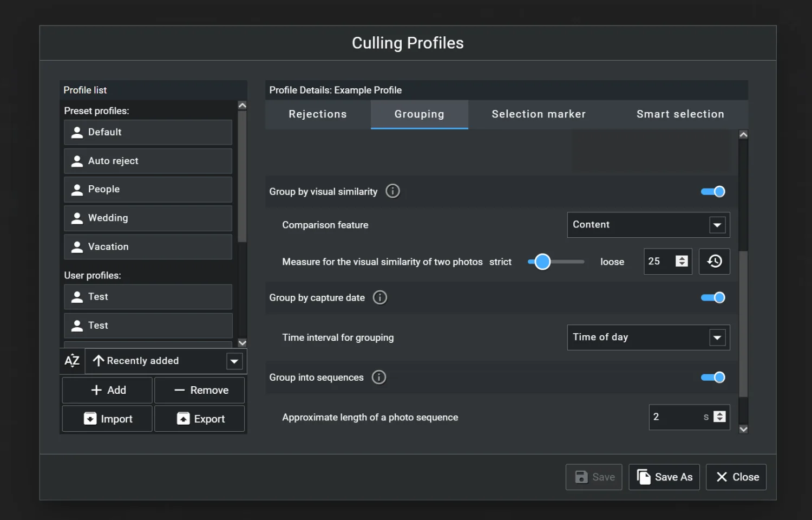The width and height of the screenshot is (812, 520).
Task: Click the profile details scroll-down arrow
Action: (743, 429)
